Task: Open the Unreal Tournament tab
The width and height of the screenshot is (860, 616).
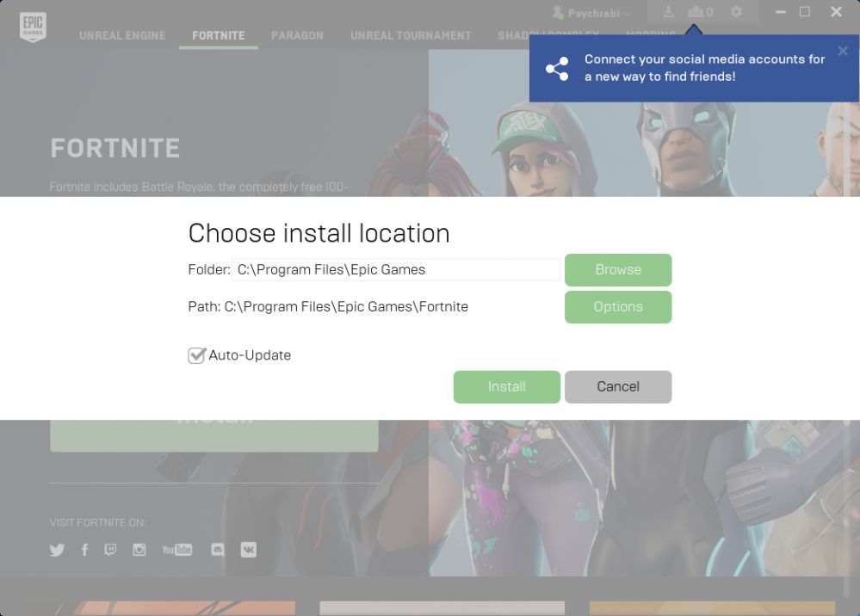Action: pos(411,35)
